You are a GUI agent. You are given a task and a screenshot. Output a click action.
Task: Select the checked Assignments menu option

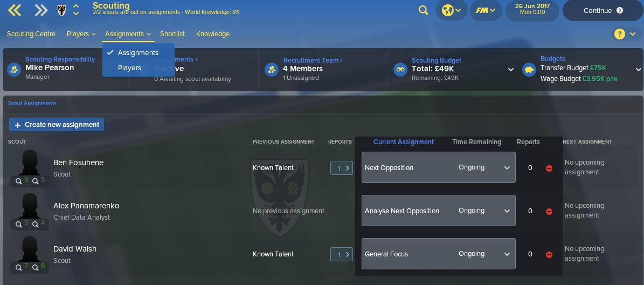[139, 53]
